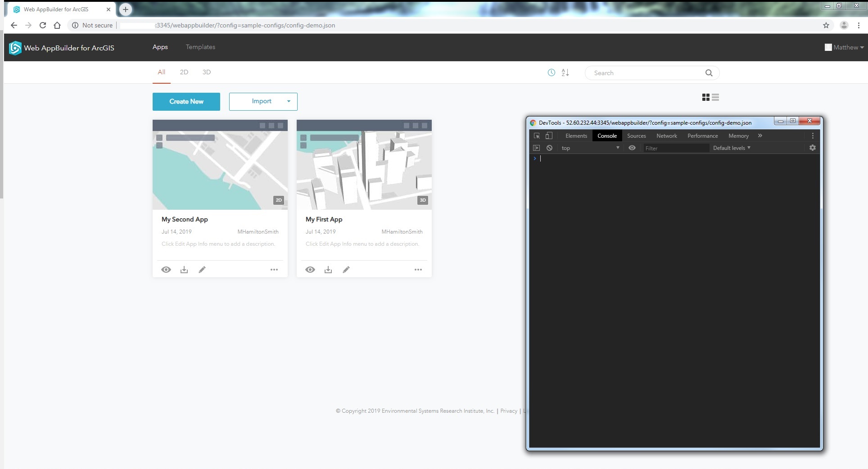Screen dimensions: 868x469
Task: Open the Templates menu
Action: click(x=200, y=47)
